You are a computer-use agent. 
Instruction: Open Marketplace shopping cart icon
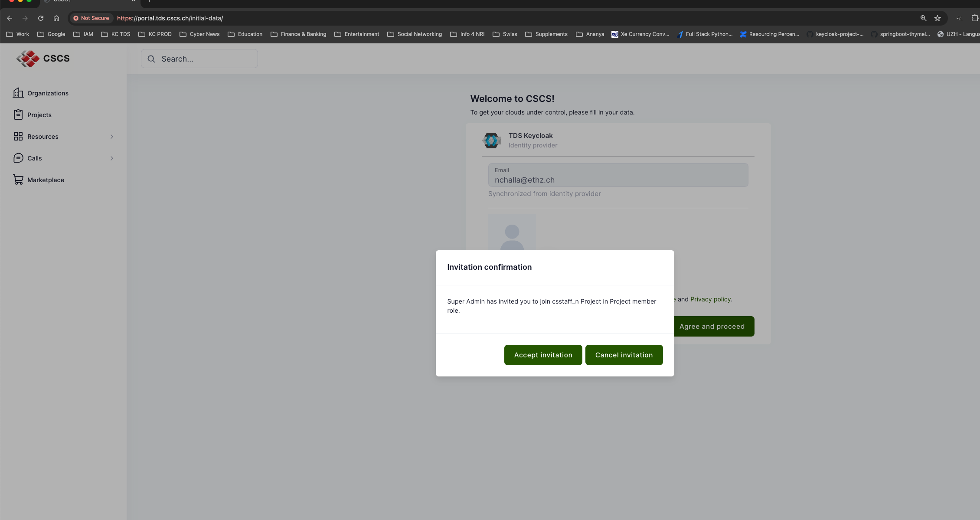point(18,180)
